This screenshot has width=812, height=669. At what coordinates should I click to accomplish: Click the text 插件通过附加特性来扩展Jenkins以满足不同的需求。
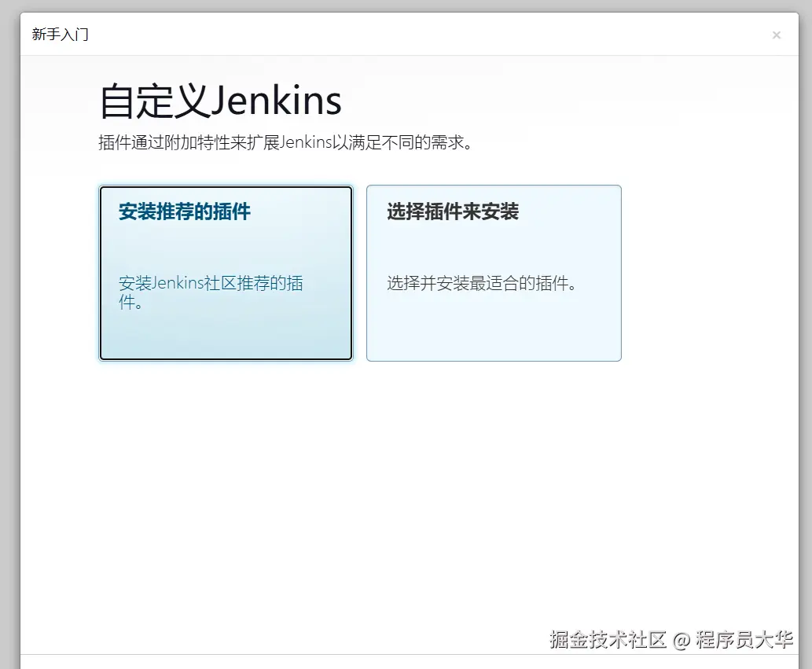(286, 142)
